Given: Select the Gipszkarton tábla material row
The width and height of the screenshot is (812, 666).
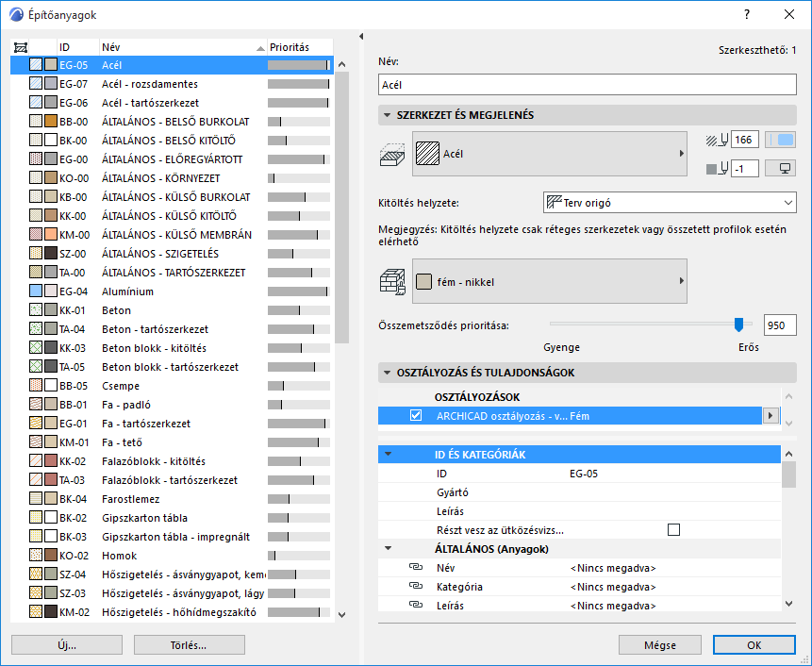Looking at the screenshot, I should coord(172,517).
